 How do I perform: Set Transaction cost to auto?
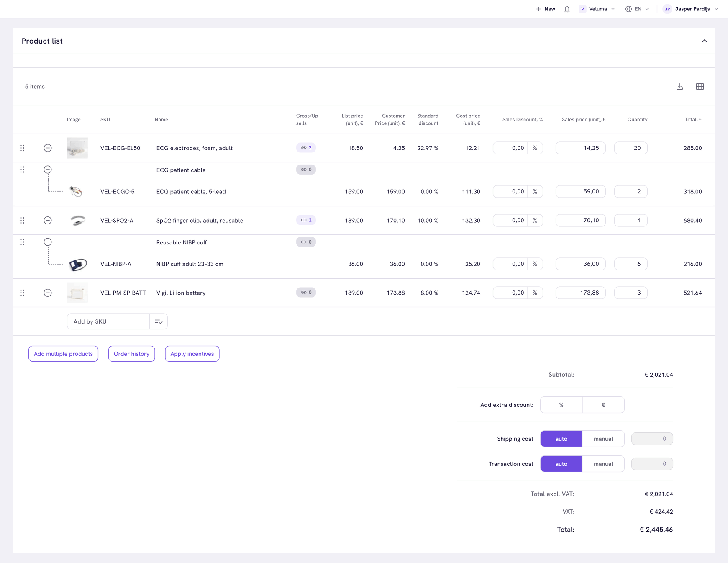[x=561, y=464]
